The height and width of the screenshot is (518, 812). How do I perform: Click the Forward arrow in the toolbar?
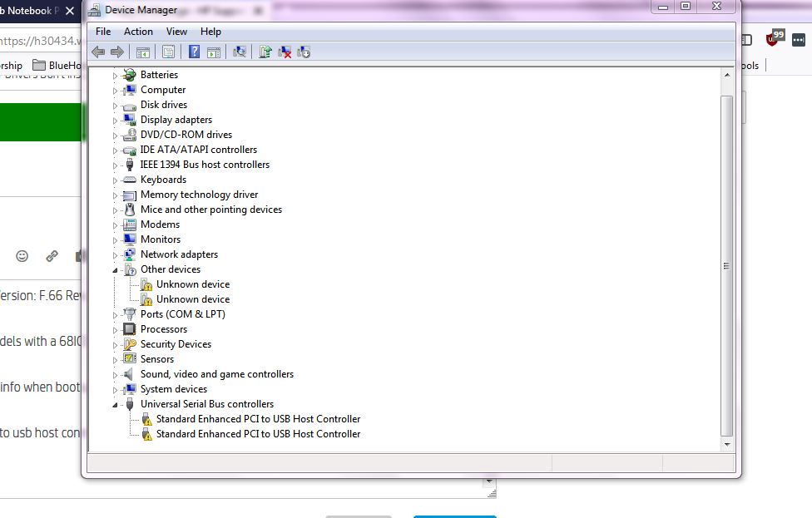(x=117, y=52)
